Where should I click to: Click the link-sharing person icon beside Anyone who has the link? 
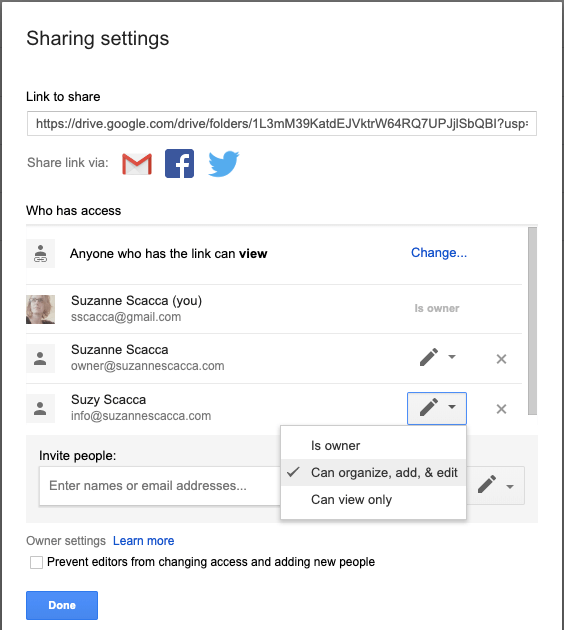[40, 254]
